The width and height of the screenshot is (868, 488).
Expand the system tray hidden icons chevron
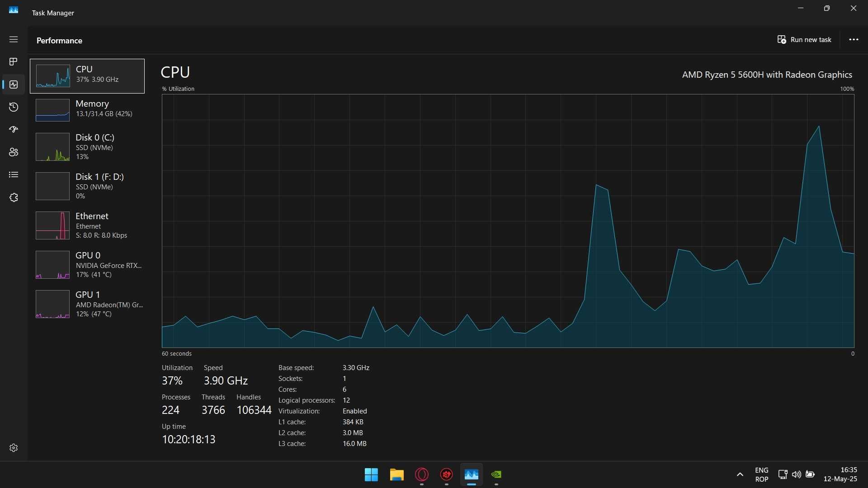tap(740, 474)
